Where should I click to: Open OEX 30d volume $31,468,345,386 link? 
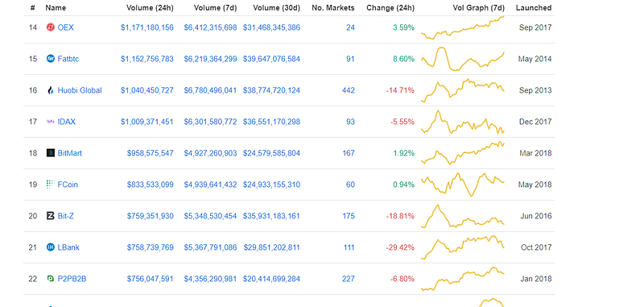pyautogui.click(x=271, y=27)
